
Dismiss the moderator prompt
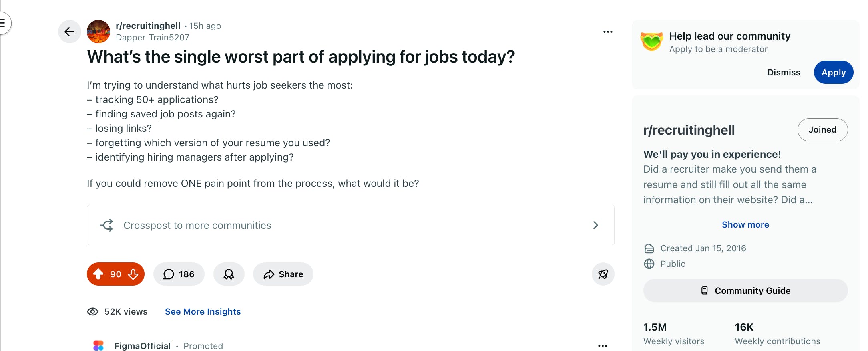(x=784, y=73)
